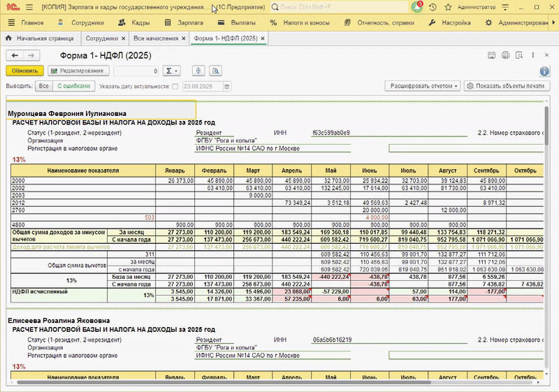
Task: Close the Сотрудники tab
Action: point(124,38)
